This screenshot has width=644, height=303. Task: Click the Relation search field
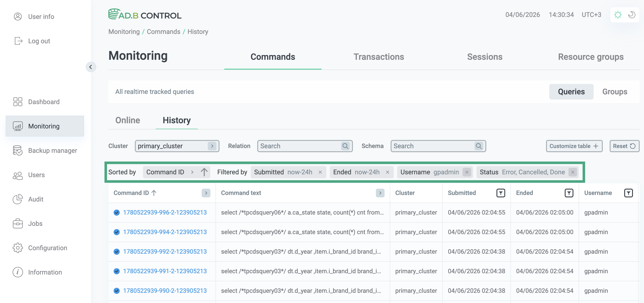pos(305,146)
